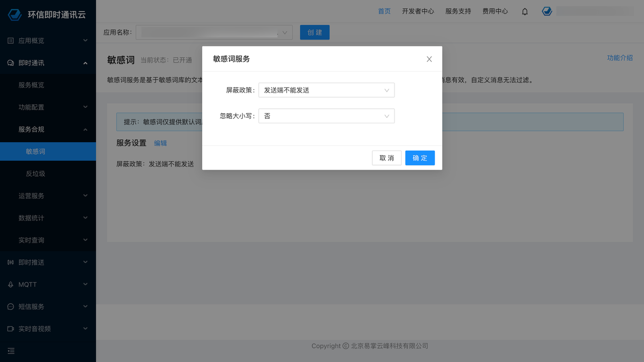The height and width of the screenshot is (362, 644).
Task: Click the 确定 confirm button
Action: pos(420,158)
